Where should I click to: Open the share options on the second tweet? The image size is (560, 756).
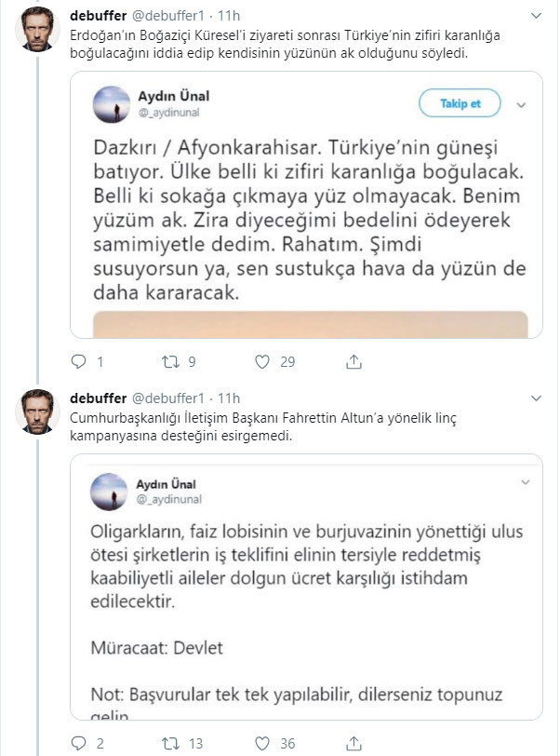coord(353,743)
